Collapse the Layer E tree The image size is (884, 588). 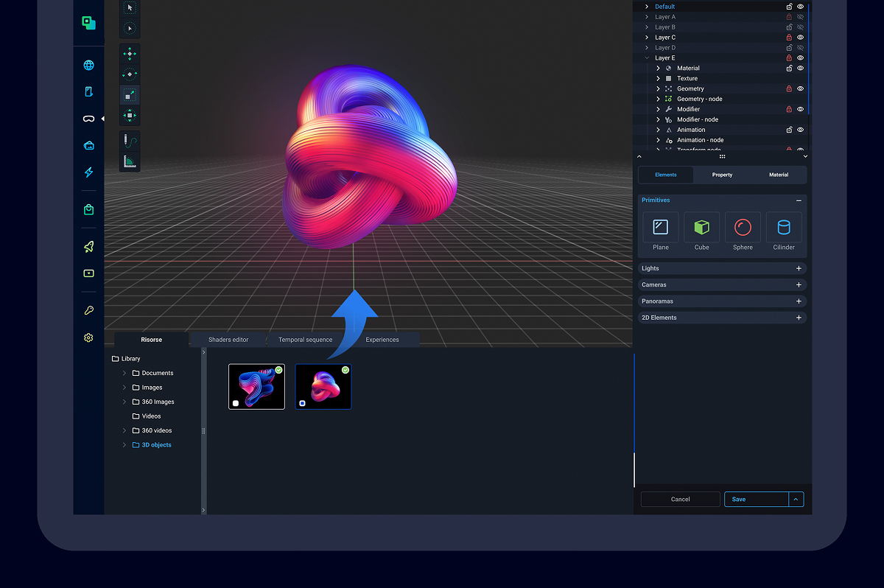pyautogui.click(x=647, y=58)
